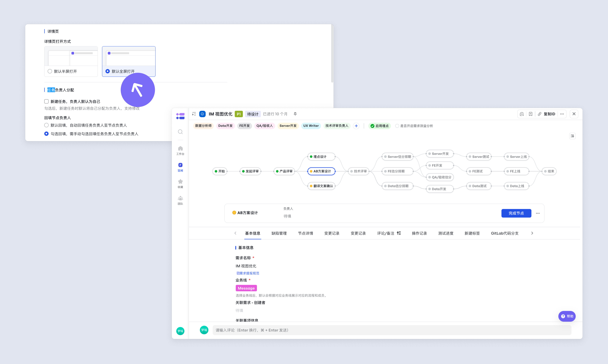Toggle the 启用埋点 option
This screenshot has width=608, height=364.
coord(380,126)
